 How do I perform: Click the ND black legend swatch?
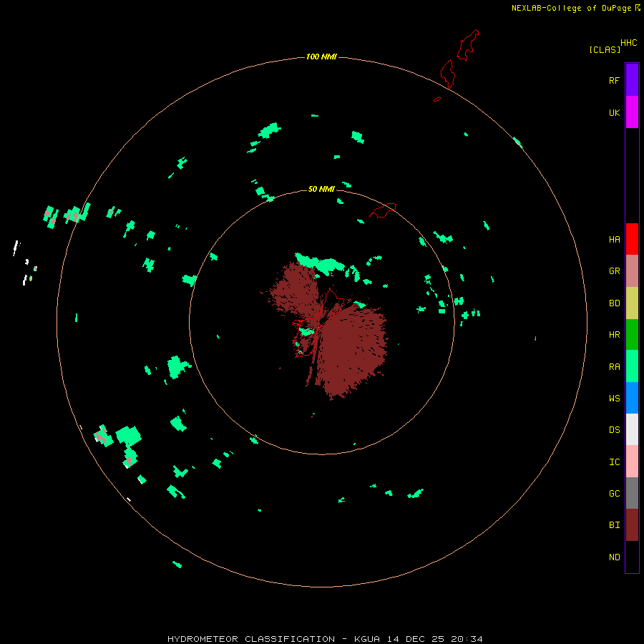pos(632,557)
